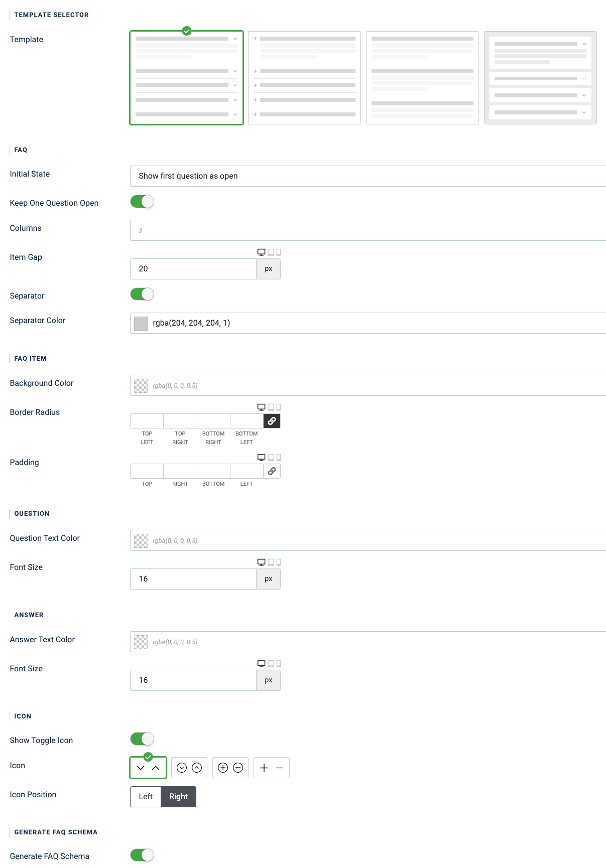Open the Question Text Color swatch
This screenshot has height=868, width=606.
141,540
